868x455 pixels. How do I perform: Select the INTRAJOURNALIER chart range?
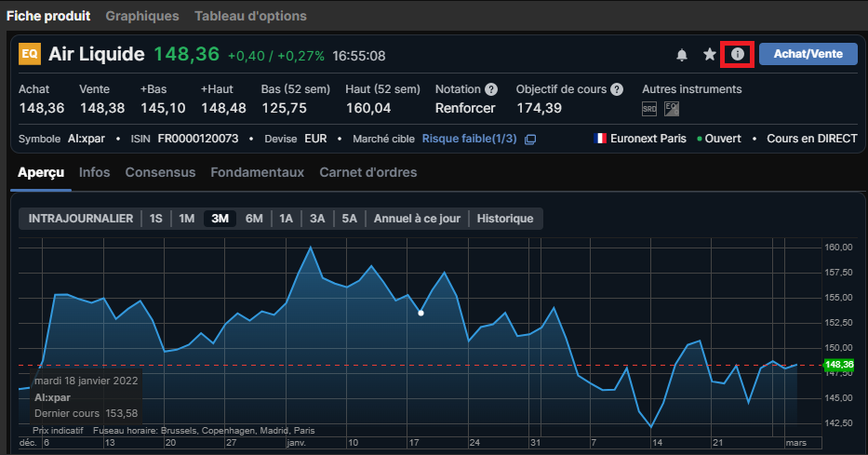(81, 219)
